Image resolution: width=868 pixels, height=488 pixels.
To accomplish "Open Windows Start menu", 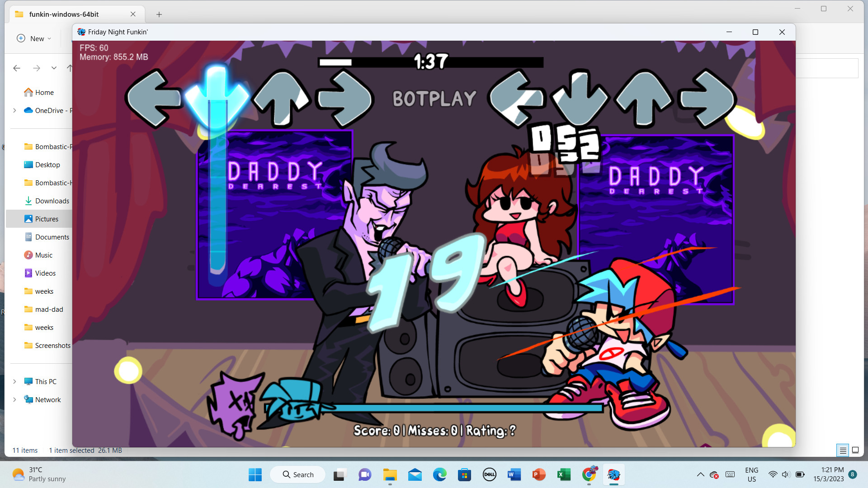I will click(255, 474).
